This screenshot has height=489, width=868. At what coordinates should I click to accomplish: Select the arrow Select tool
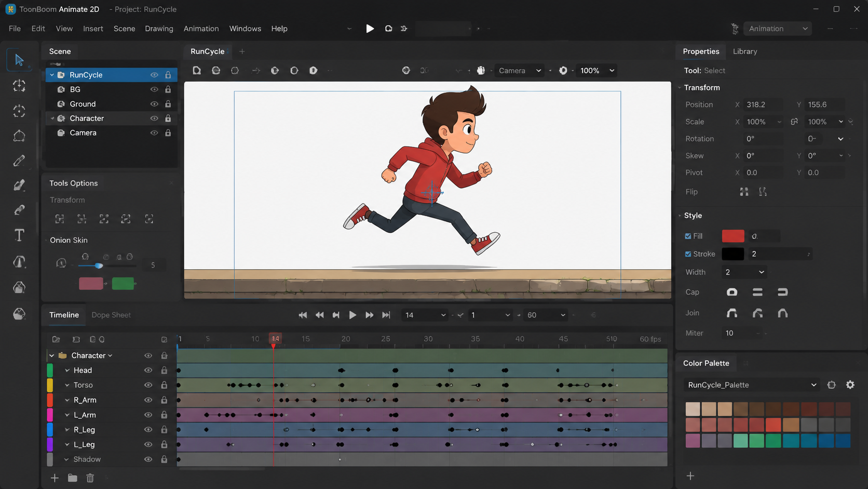[x=19, y=60]
